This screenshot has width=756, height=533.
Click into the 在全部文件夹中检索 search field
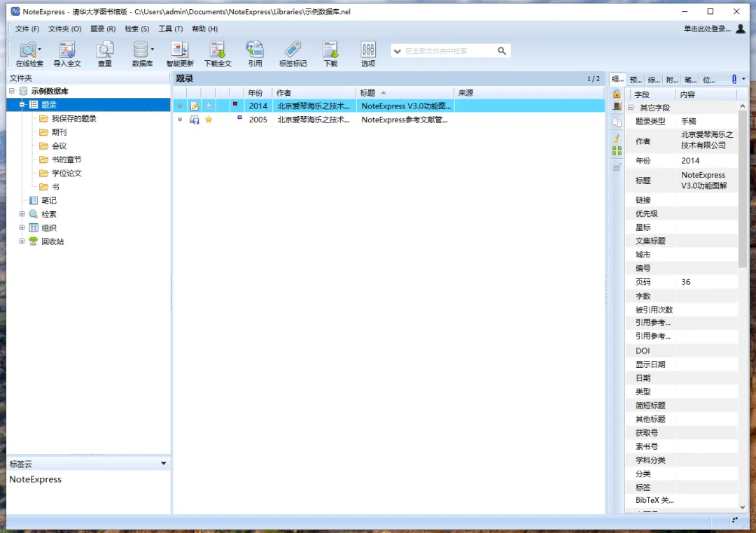tap(449, 51)
